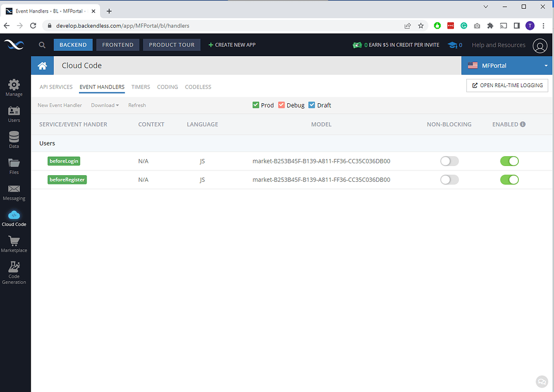The image size is (554, 392).
Task: Expand the Download dropdown
Action: (105, 105)
